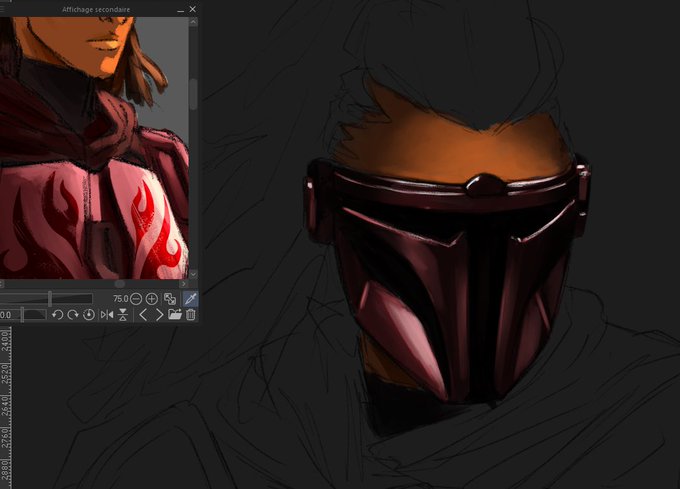Click the vertical scrollbar of Sub View
Image resolution: width=680 pixels, height=489 pixels.
(193, 147)
